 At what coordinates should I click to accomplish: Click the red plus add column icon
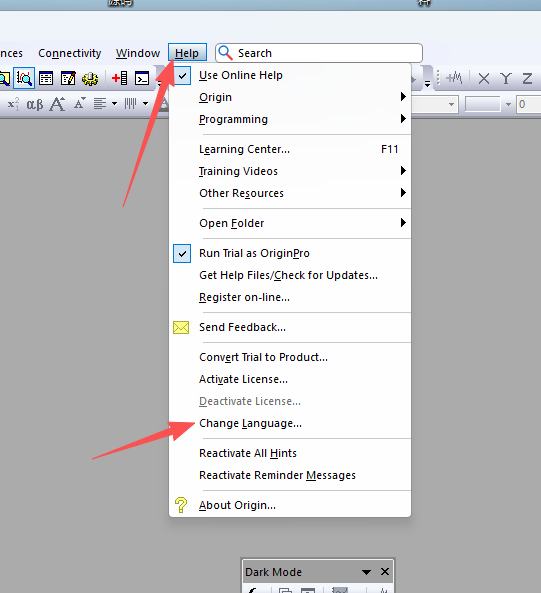pyautogui.click(x=119, y=78)
